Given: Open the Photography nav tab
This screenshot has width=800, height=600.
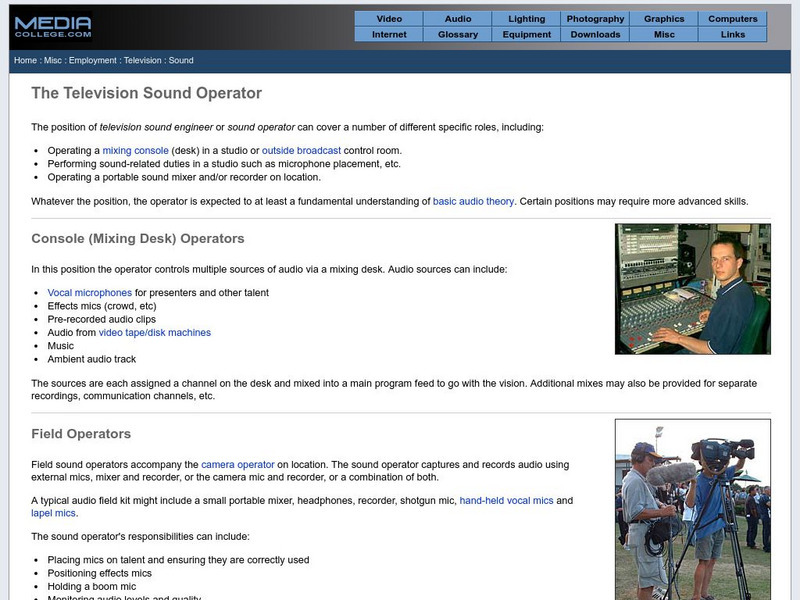Looking at the screenshot, I should (x=595, y=19).
